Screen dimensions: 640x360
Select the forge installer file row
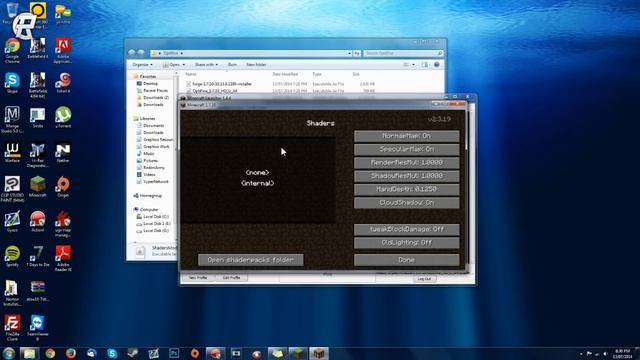281,84
